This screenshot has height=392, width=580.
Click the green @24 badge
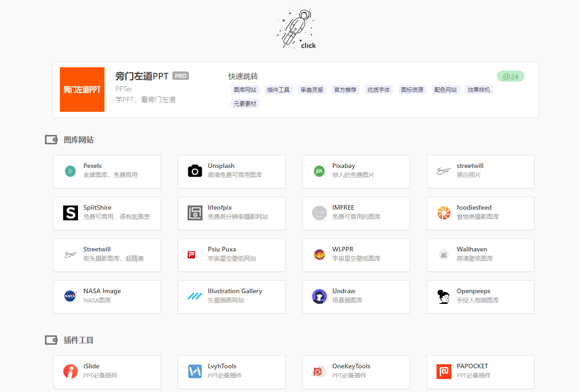click(x=511, y=76)
